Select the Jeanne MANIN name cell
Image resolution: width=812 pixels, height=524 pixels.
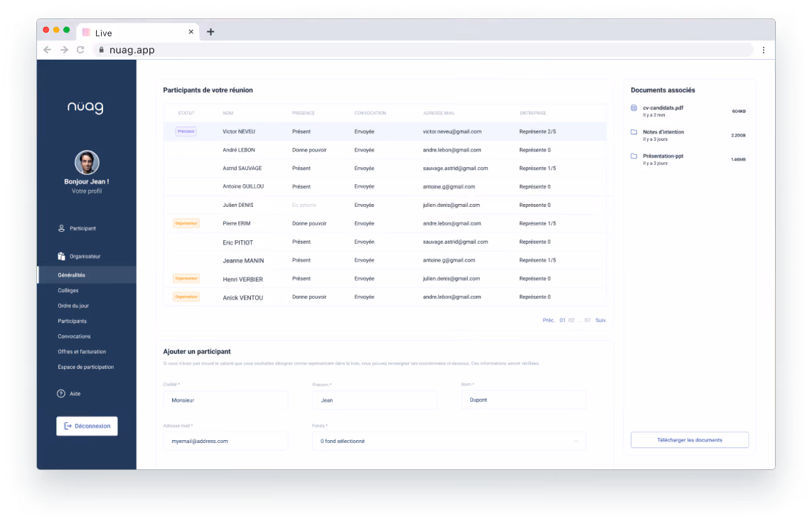(243, 260)
